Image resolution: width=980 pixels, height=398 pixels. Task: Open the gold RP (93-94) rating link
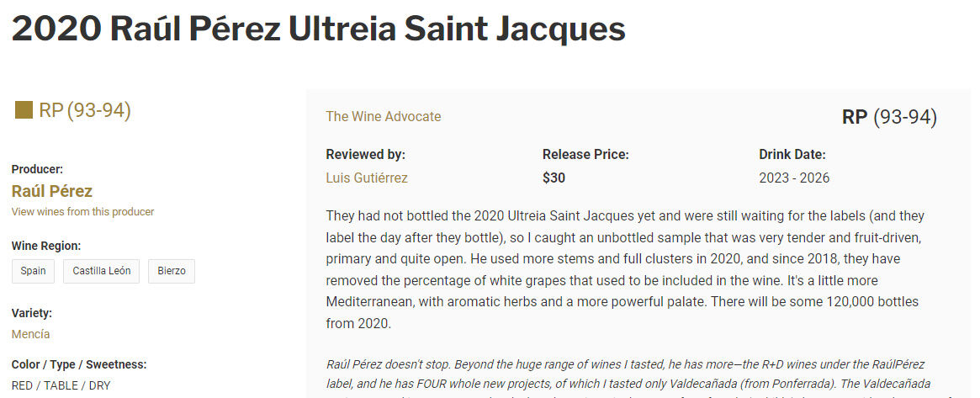(x=85, y=110)
